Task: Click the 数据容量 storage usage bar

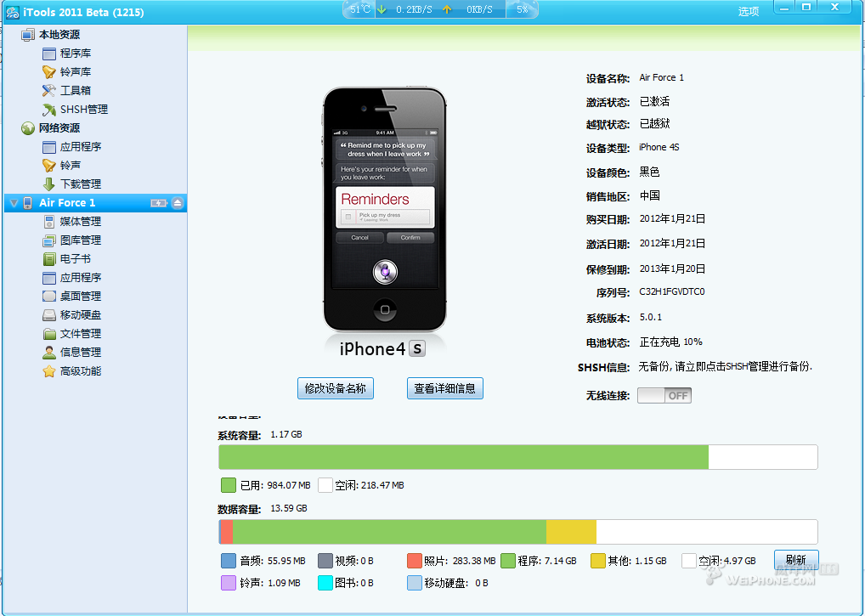Action: [x=517, y=532]
